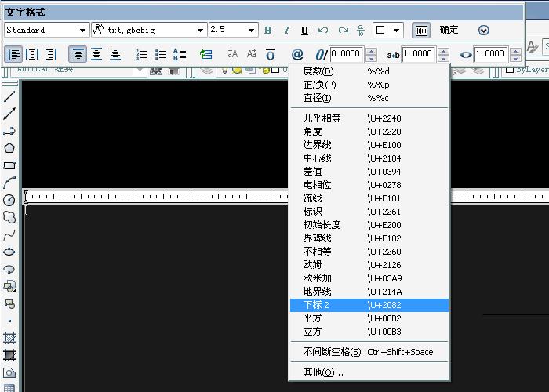Apply numbered list formatting

(142, 55)
